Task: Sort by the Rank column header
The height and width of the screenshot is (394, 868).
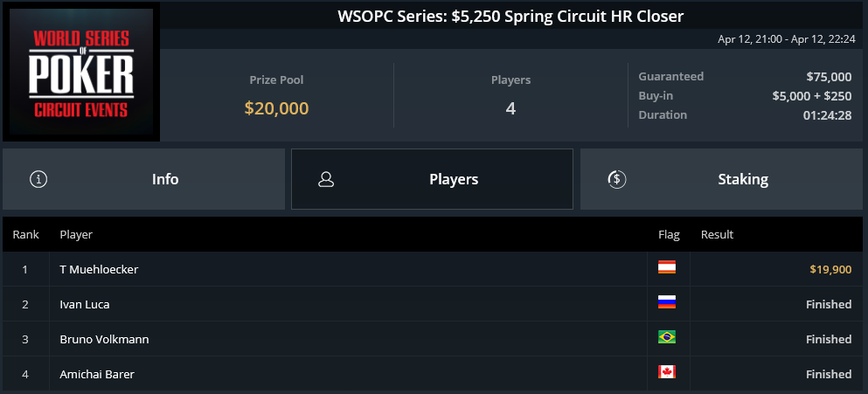Action: (x=26, y=235)
